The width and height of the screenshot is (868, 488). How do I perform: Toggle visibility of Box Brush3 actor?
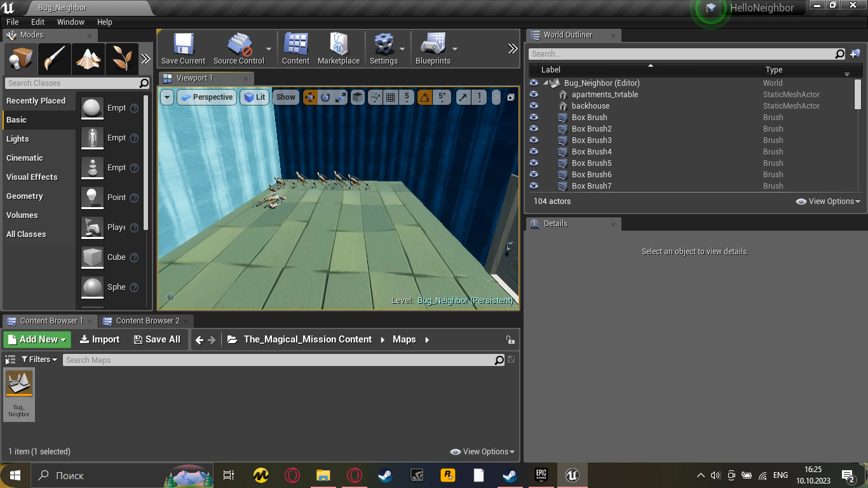click(534, 140)
